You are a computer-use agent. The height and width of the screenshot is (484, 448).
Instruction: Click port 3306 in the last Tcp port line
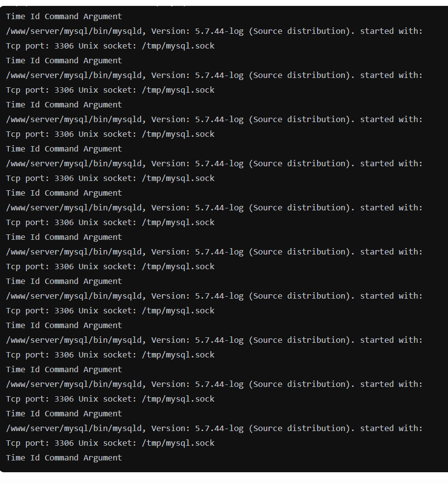(64, 443)
